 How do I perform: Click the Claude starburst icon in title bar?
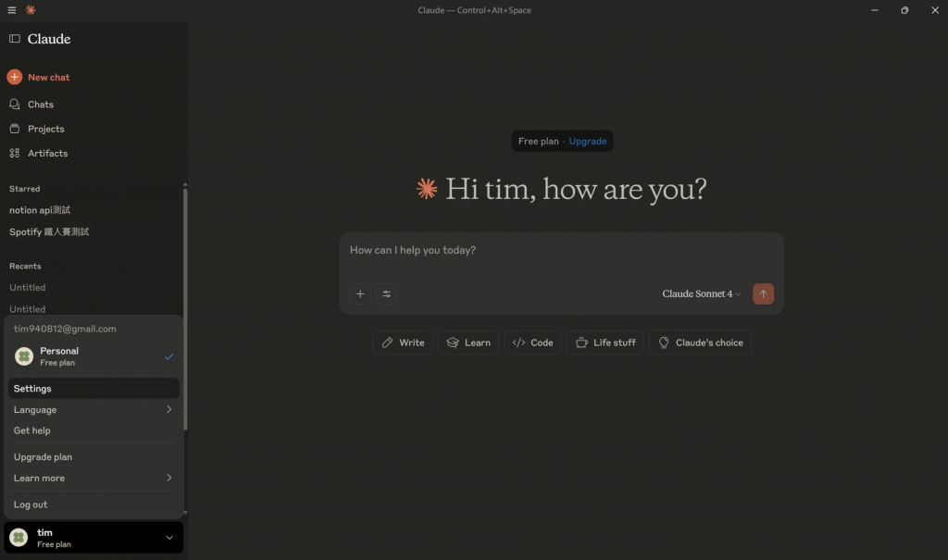31,10
